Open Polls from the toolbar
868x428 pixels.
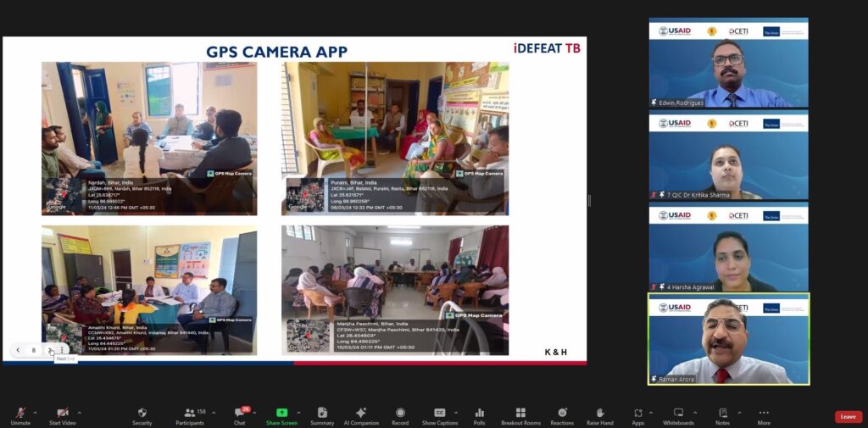coord(479,414)
